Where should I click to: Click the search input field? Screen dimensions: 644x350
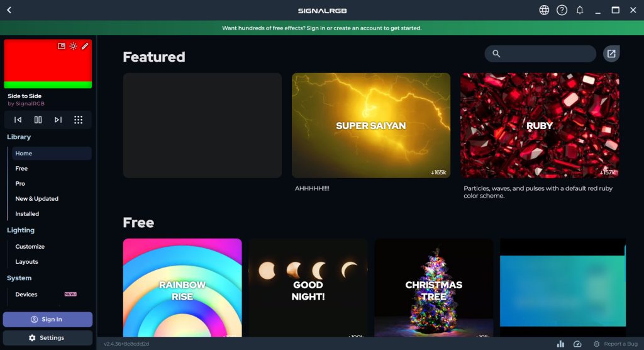[540, 54]
